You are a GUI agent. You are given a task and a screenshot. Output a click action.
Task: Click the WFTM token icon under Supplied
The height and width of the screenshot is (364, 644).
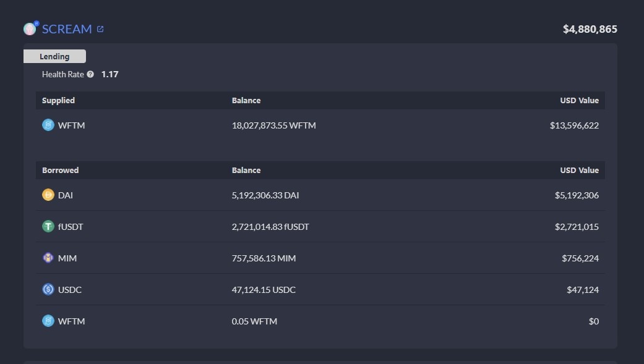click(x=48, y=125)
